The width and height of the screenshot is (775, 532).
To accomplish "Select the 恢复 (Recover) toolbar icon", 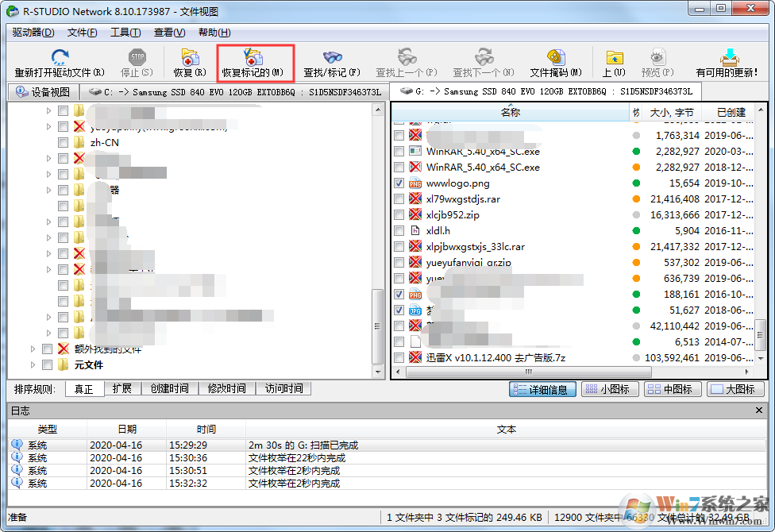I will [189, 62].
